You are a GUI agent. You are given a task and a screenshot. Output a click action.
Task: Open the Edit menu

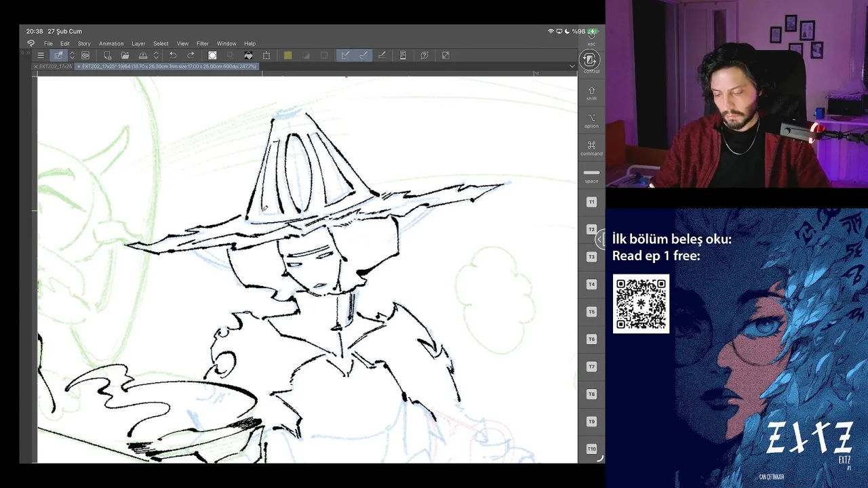(x=65, y=43)
